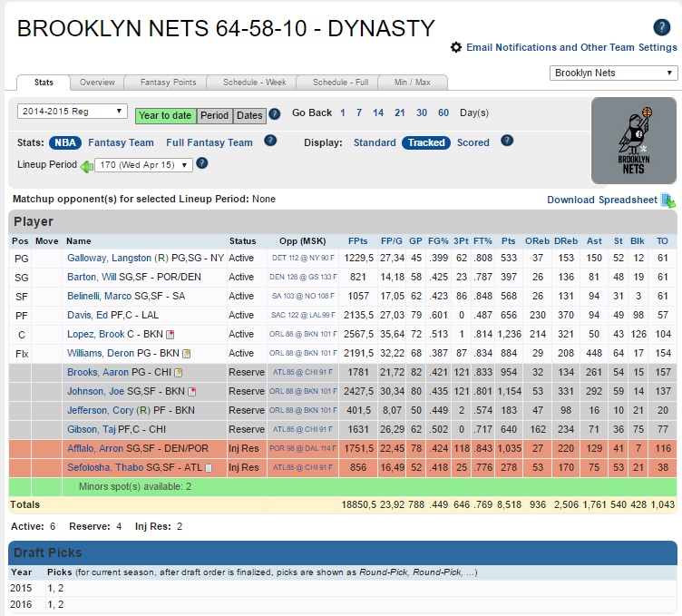Sort by Blk column header
This screenshot has width=682, height=616.
(x=638, y=241)
